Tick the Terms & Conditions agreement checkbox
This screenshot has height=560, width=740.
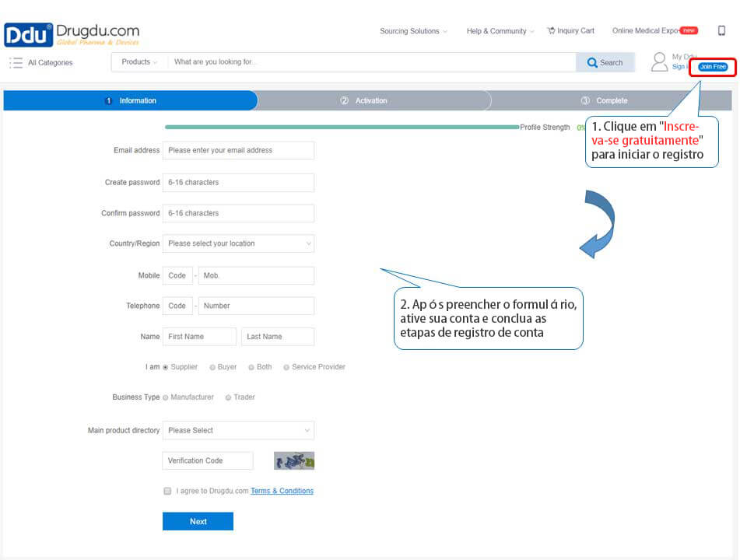click(x=167, y=492)
